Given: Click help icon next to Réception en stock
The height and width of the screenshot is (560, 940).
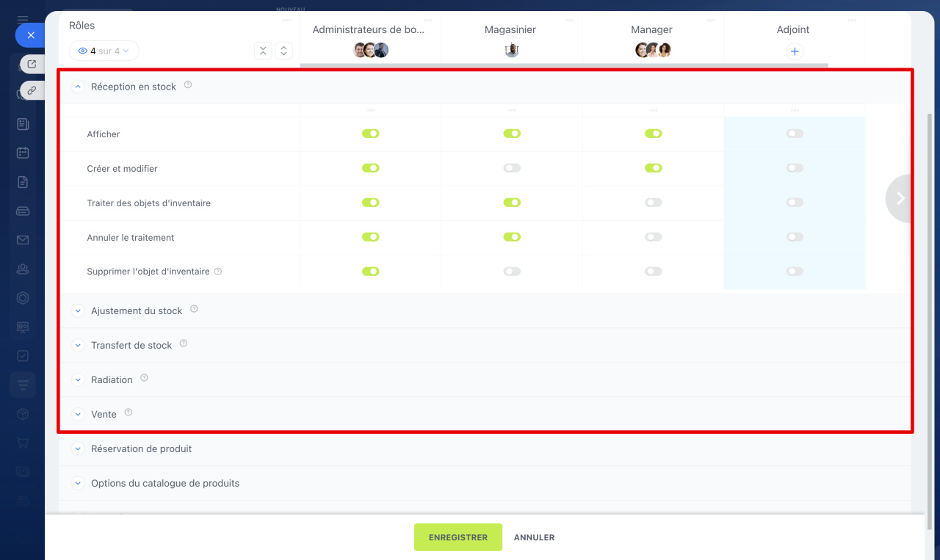Looking at the screenshot, I should pyautogui.click(x=188, y=85).
